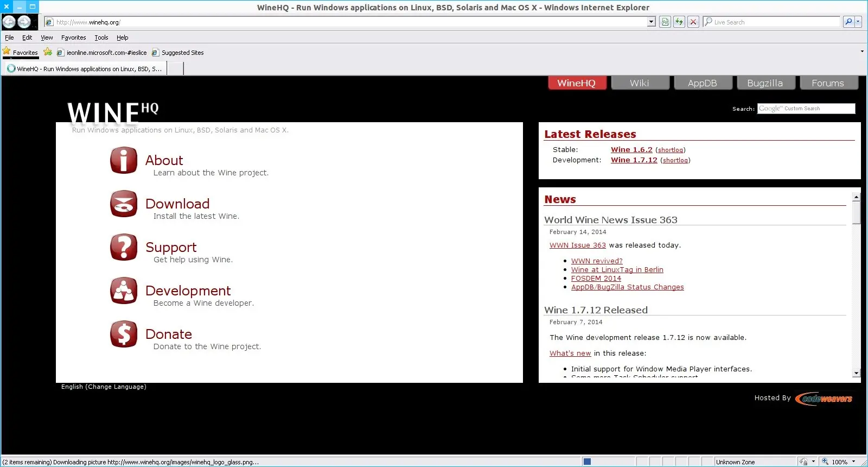Open the WWN Issue 363 link
868x467 pixels.
(x=577, y=245)
